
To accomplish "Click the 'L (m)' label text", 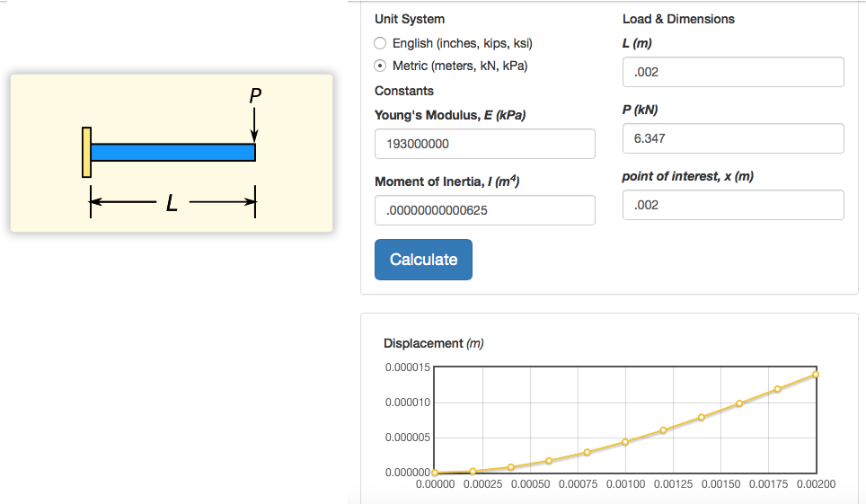I will point(637,43).
